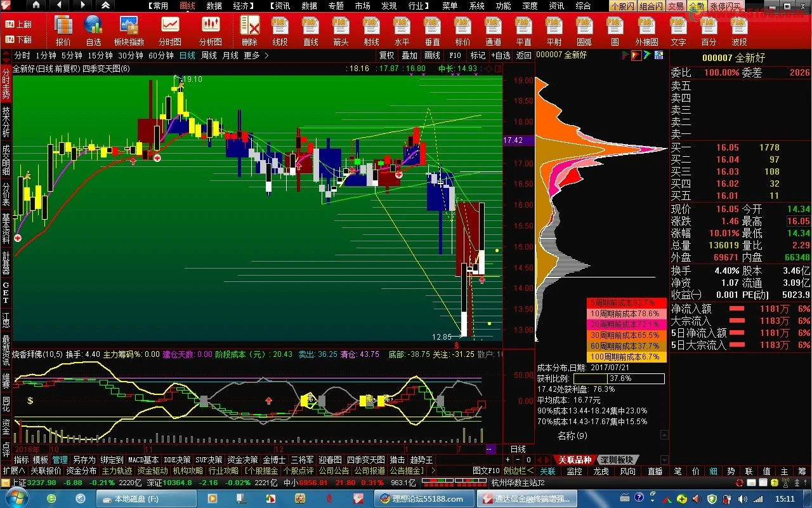Open the +自选 add-to-watchlist button

coord(500,55)
